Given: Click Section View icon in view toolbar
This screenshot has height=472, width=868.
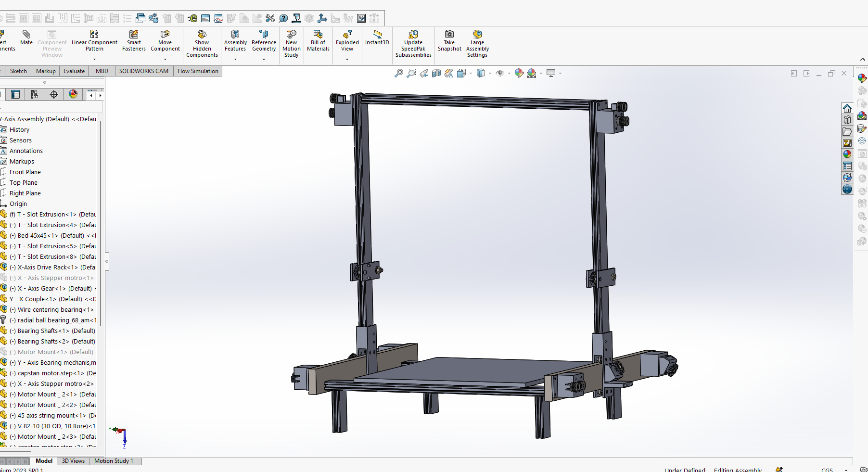Looking at the screenshot, I should [x=436, y=73].
